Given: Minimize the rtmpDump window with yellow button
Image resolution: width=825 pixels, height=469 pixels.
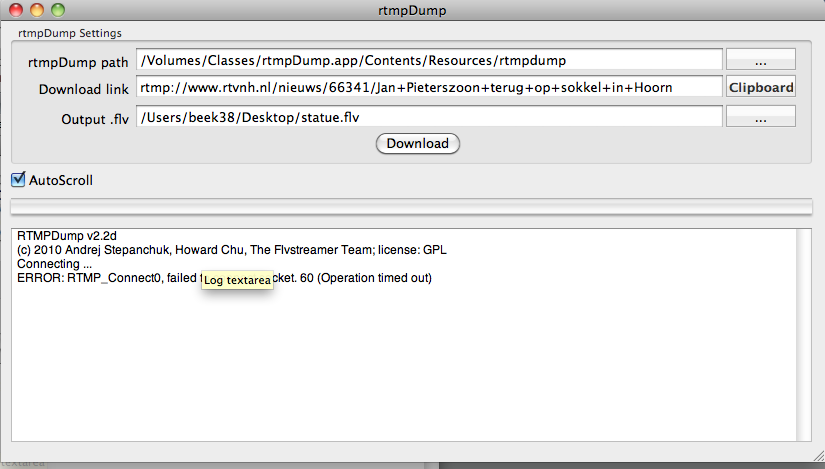Looking at the screenshot, I should pyautogui.click(x=37, y=9).
